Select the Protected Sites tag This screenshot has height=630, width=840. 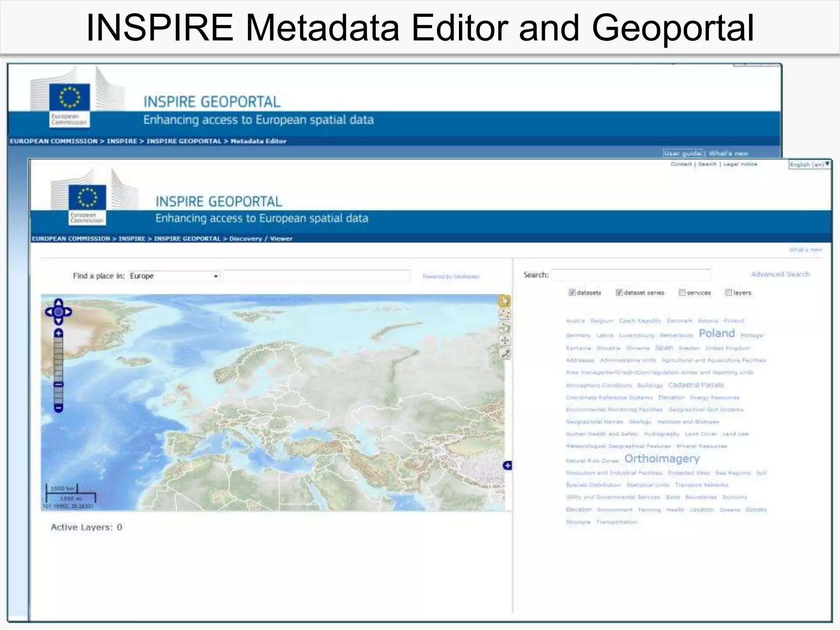[689, 473]
